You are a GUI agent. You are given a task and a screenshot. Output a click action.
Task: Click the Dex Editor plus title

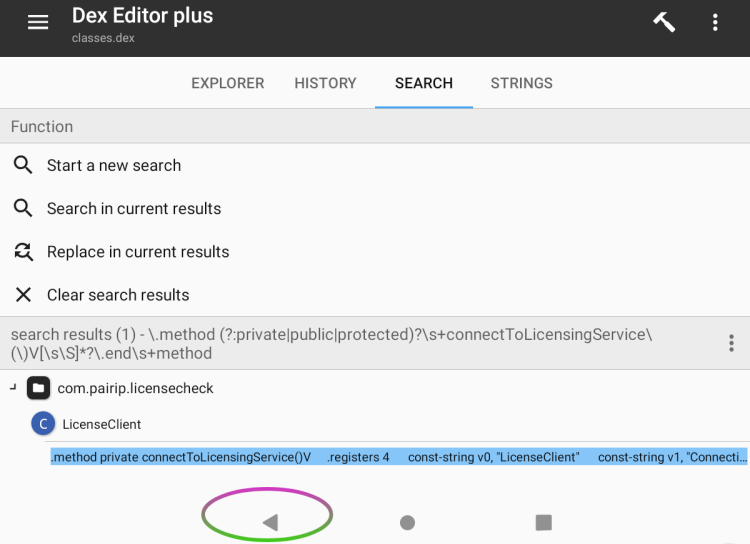[142, 16]
